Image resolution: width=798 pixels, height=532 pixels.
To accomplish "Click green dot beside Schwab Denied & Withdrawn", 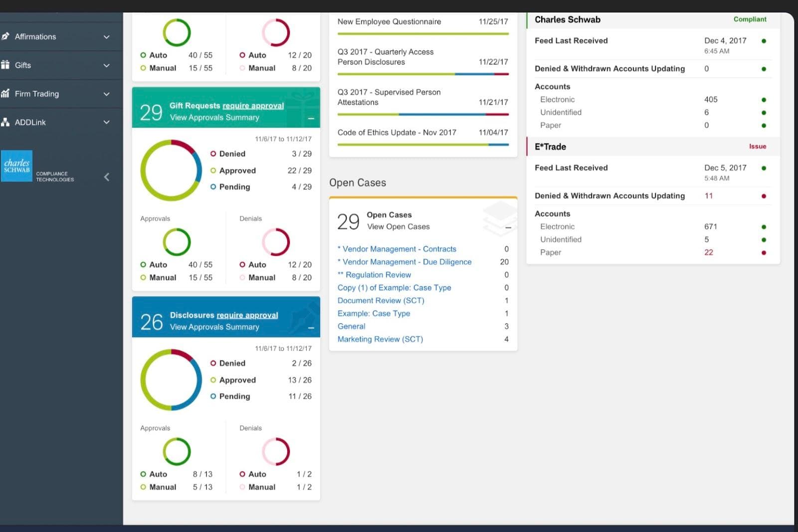I will (764, 69).
